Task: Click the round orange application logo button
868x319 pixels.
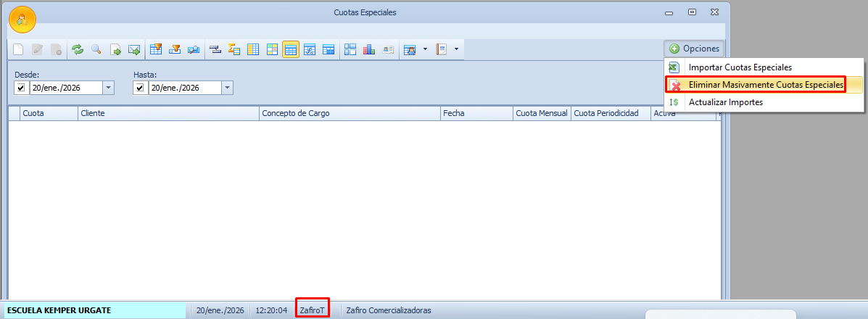Action: point(22,20)
